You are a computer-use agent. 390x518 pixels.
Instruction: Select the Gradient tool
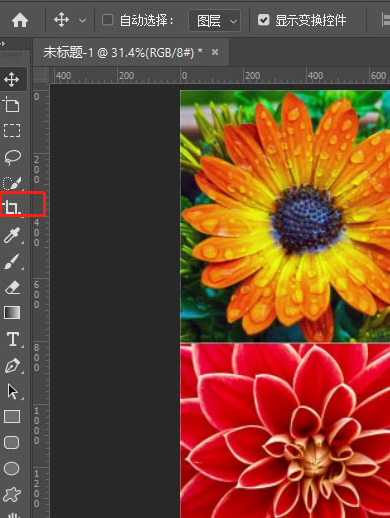tap(12, 313)
